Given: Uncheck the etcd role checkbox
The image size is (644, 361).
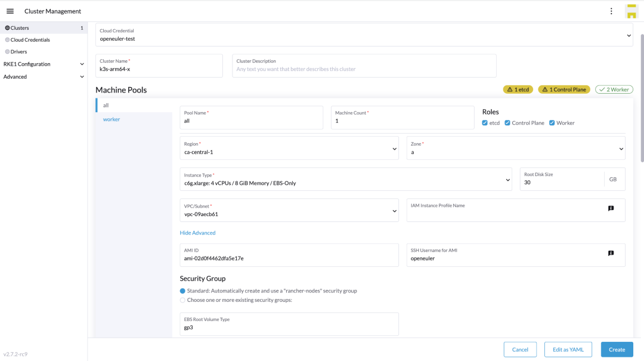Looking at the screenshot, I should click(x=485, y=123).
